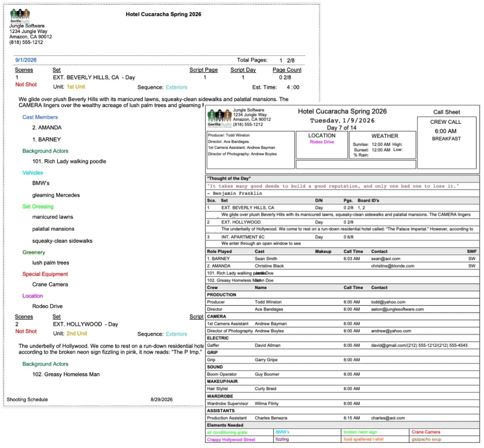The image size is (484, 448).
Task: Click 101. Rich Lady walking poodle entry
Action: (x=69, y=161)
